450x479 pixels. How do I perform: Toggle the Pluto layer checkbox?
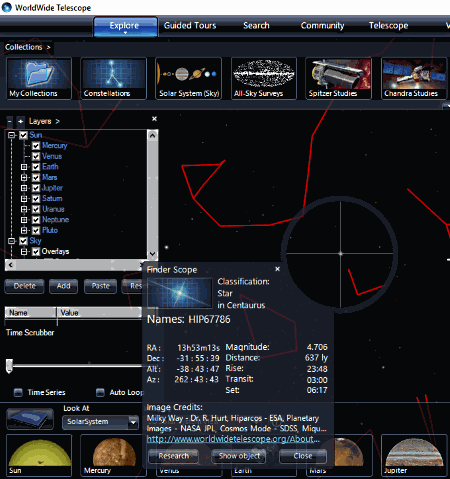coord(36,230)
